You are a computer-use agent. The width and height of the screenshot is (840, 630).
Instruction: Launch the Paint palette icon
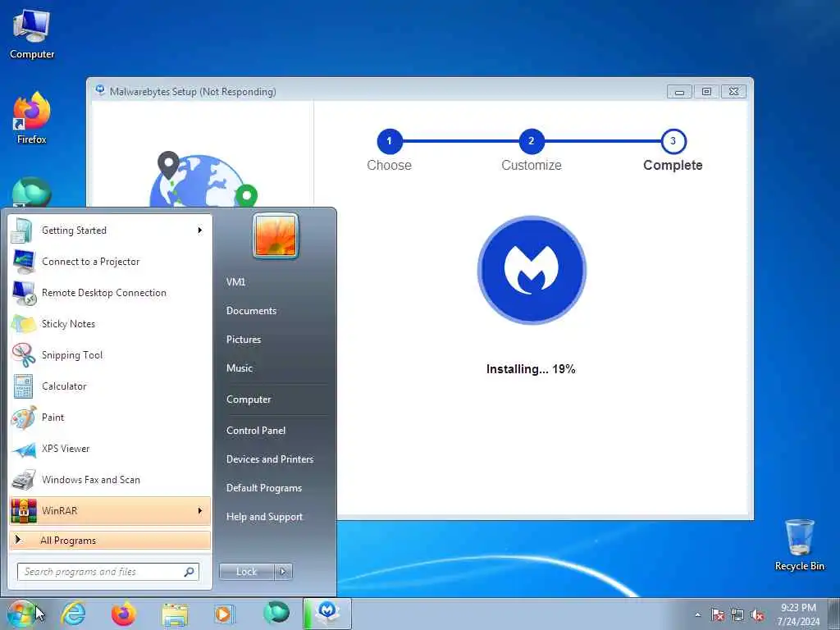tap(23, 418)
